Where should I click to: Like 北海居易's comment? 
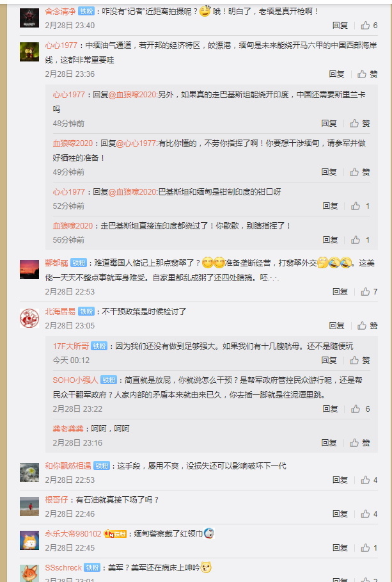coord(367,326)
